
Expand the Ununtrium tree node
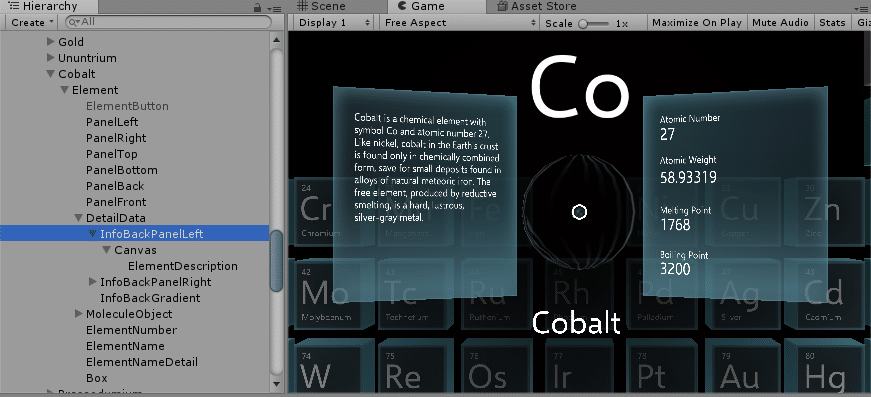(51, 58)
